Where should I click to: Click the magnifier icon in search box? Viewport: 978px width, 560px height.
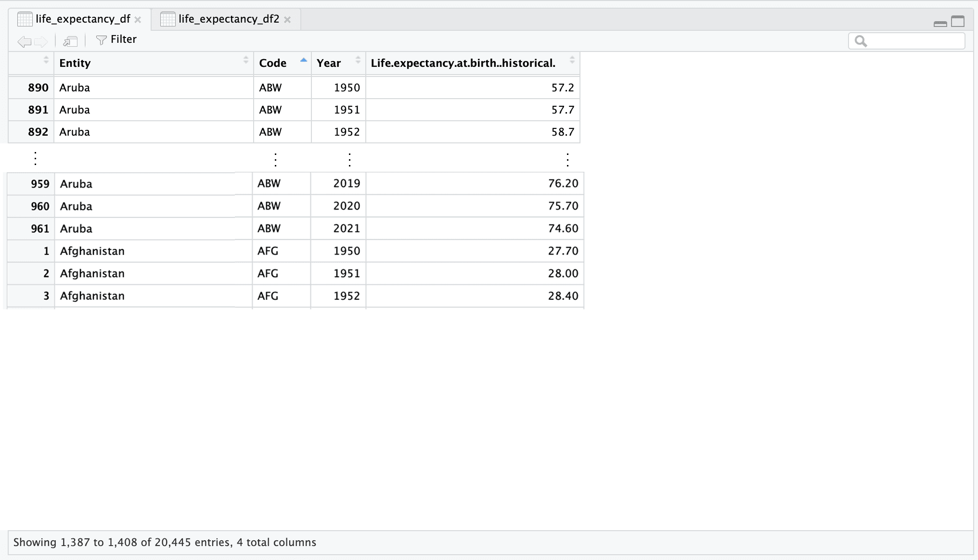(861, 41)
